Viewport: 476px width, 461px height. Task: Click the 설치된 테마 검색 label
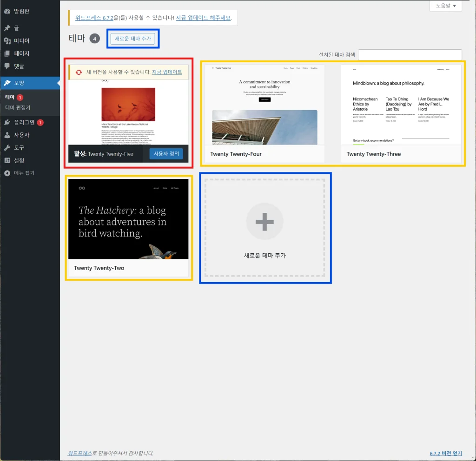(x=337, y=55)
